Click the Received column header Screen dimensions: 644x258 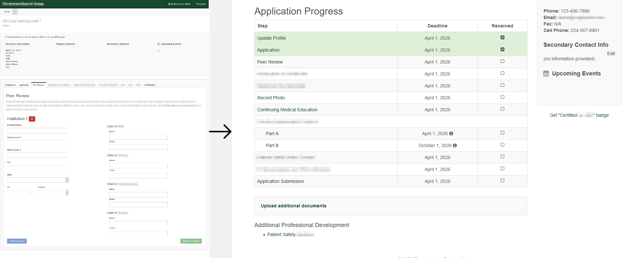502,26
